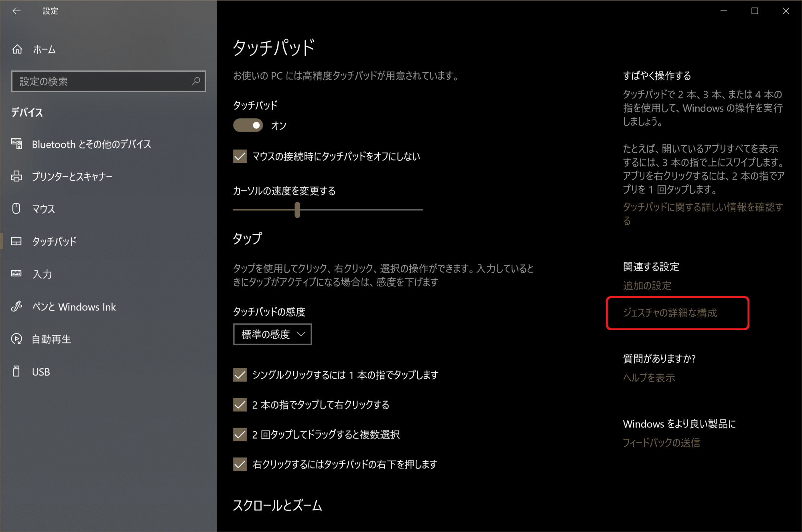Uncheck 2回タップしてドラッグすると複数選択
802x532 pixels.
240,435
